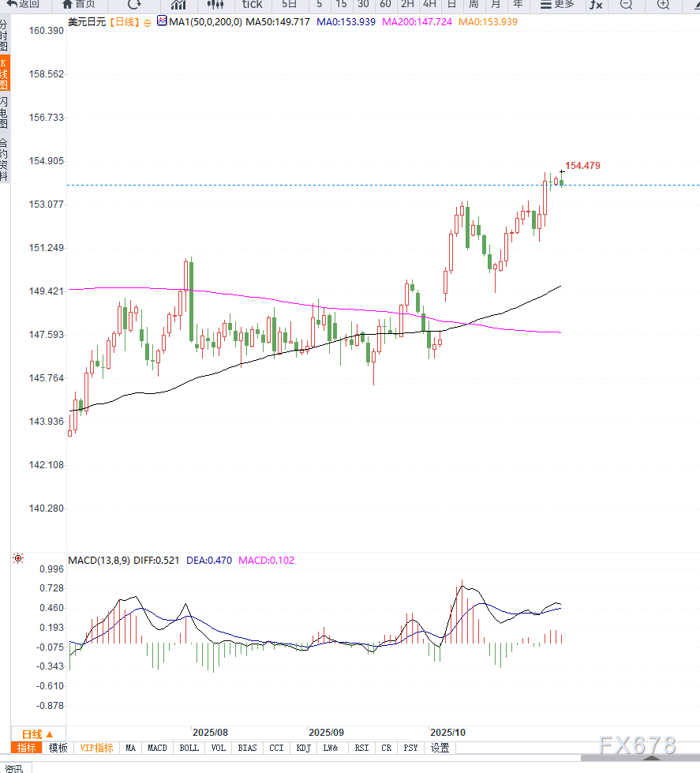Expand the 更多 menu
This screenshot has width=700, height=773.
click(557, 4)
